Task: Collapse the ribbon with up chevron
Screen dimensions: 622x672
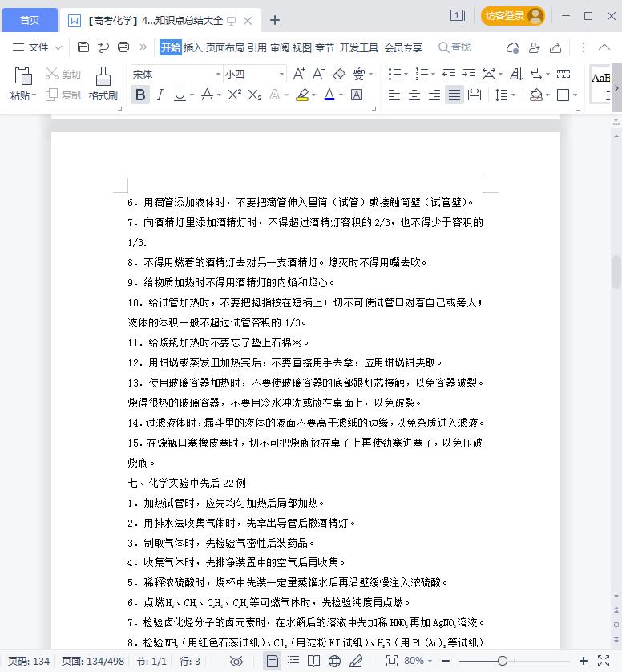Action: [604, 47]
